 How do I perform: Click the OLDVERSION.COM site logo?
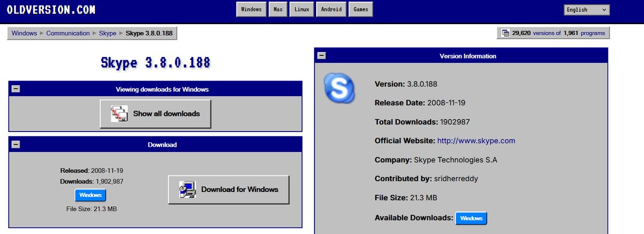[52, 9]
